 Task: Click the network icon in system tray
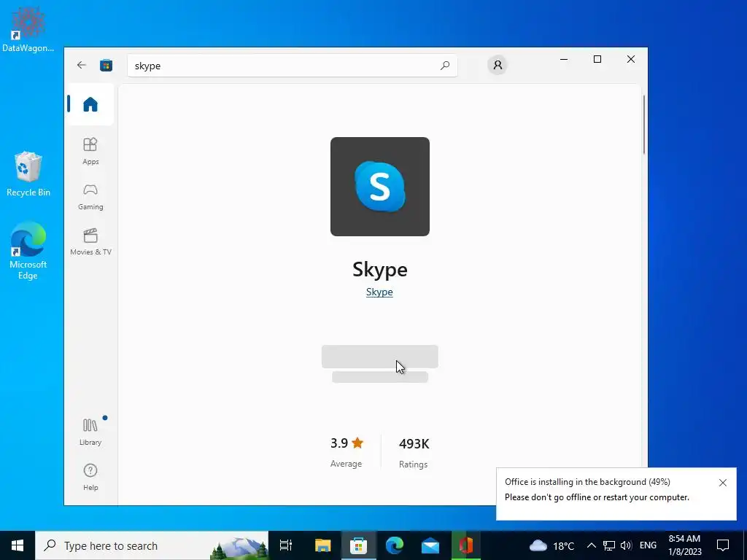click(x=609, y=545)
